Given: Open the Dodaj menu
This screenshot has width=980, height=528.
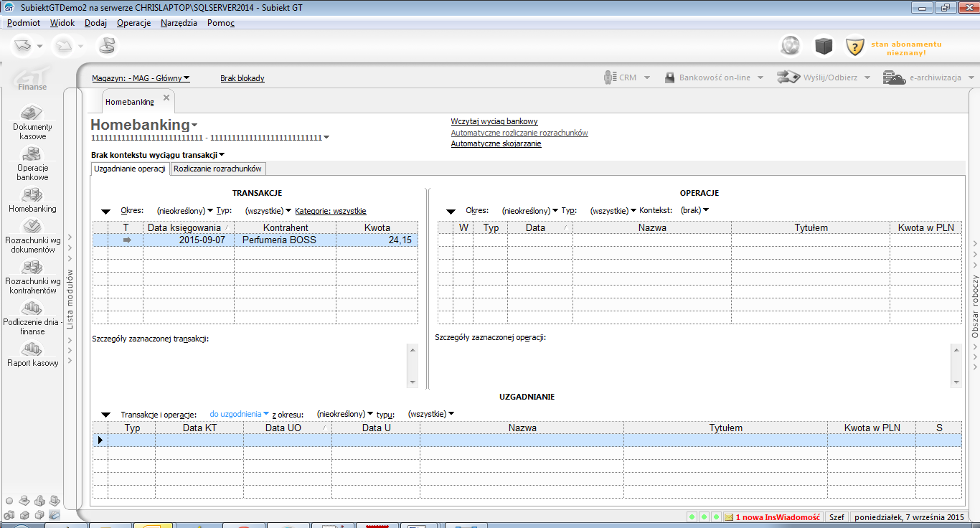Looking at the screenshot, I should tap(95, 23).
